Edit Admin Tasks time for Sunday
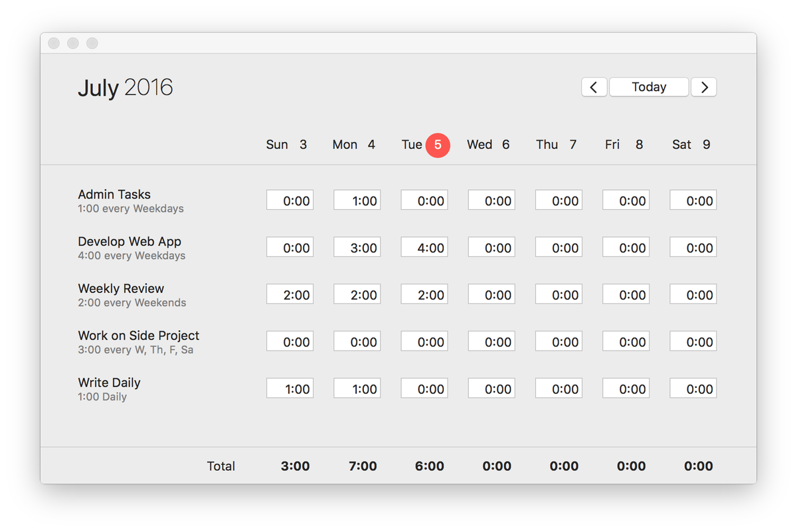 coord(290,201)
